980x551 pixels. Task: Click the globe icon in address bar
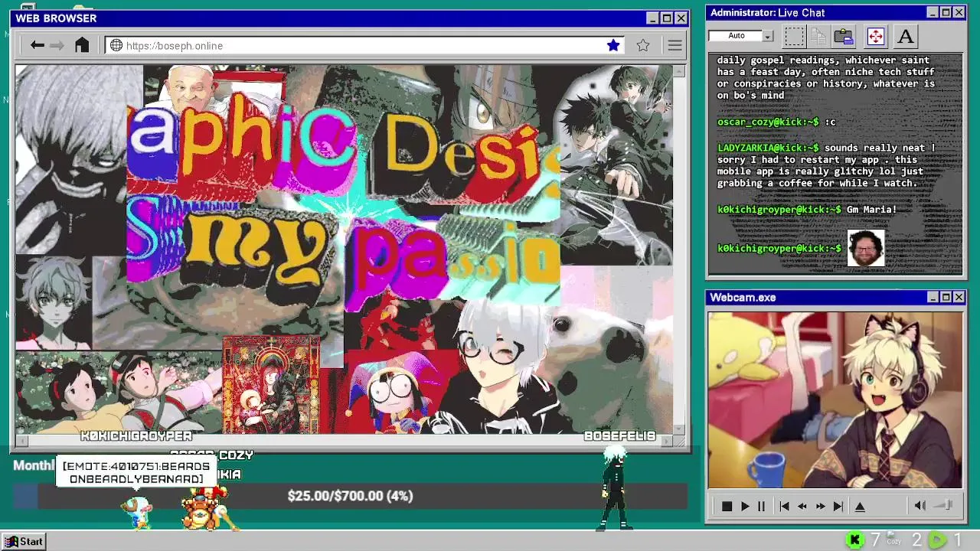pyautogui.click(x=116, y=45)
